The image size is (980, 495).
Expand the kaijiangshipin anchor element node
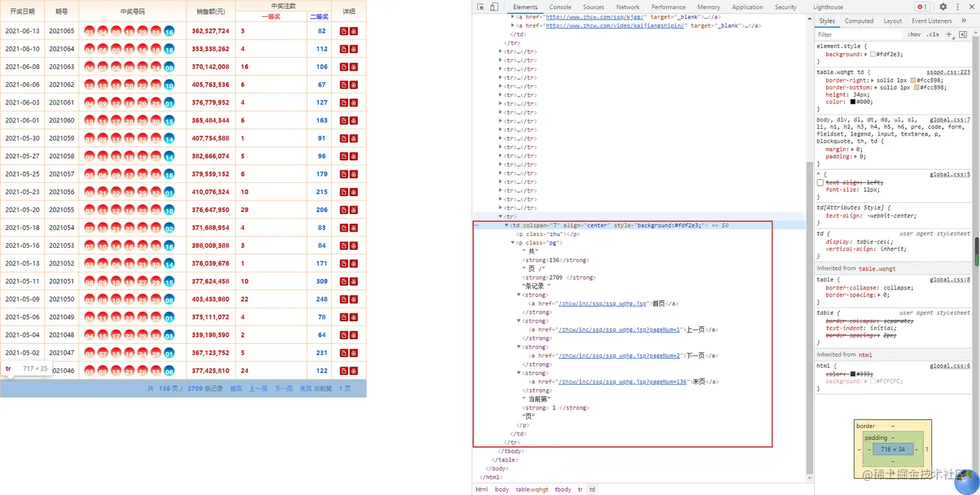pyautogui.click(x=513, y=25)
